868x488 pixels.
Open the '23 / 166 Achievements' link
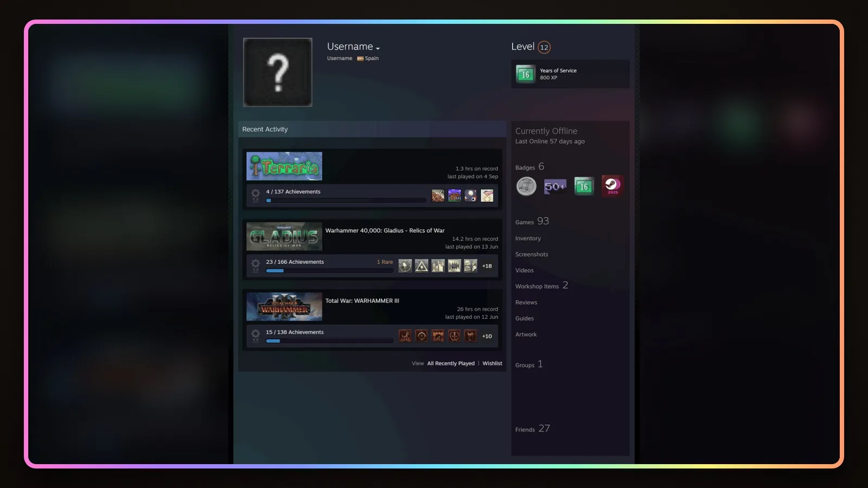pos(295,262)
